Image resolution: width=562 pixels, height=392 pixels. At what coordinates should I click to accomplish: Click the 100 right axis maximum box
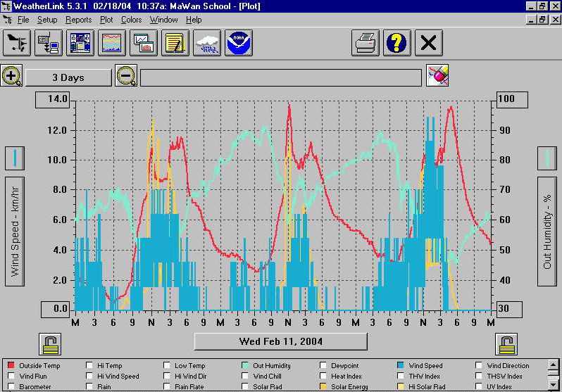click(512, 100)
